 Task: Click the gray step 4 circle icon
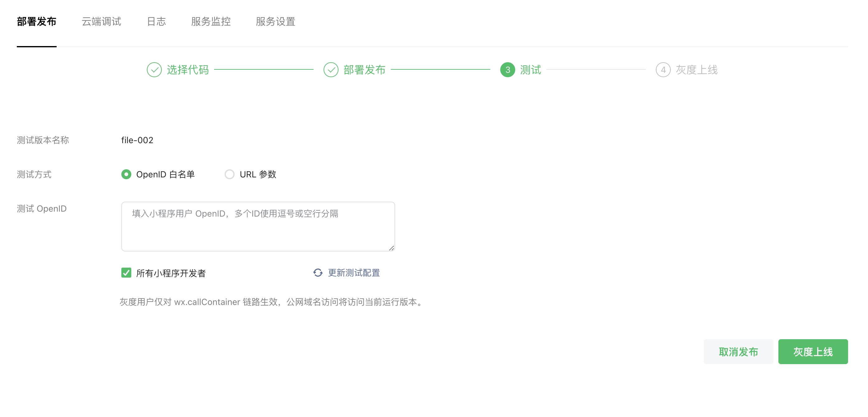pos(663,70)
